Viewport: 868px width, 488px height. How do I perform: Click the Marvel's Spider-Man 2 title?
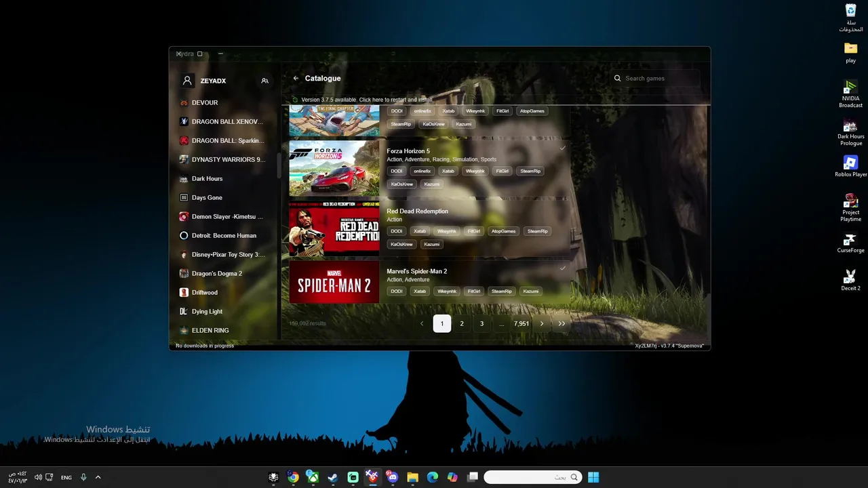[x=416, y=271]
